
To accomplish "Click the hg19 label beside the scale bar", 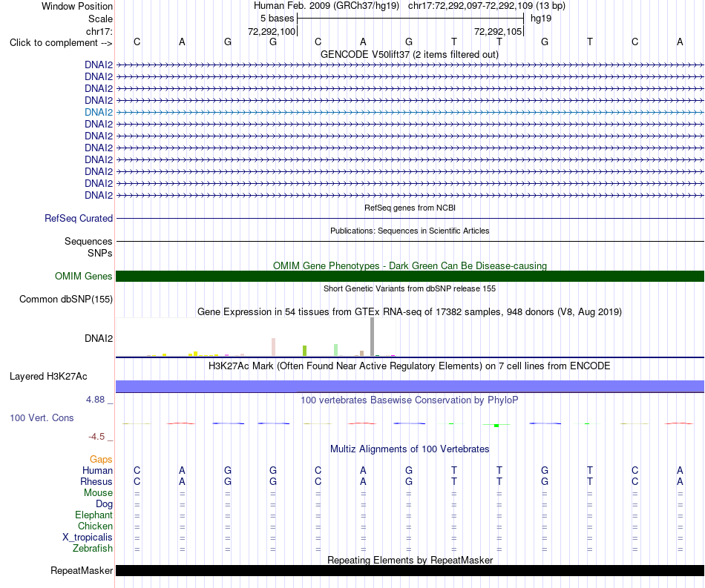I will 541,19.
